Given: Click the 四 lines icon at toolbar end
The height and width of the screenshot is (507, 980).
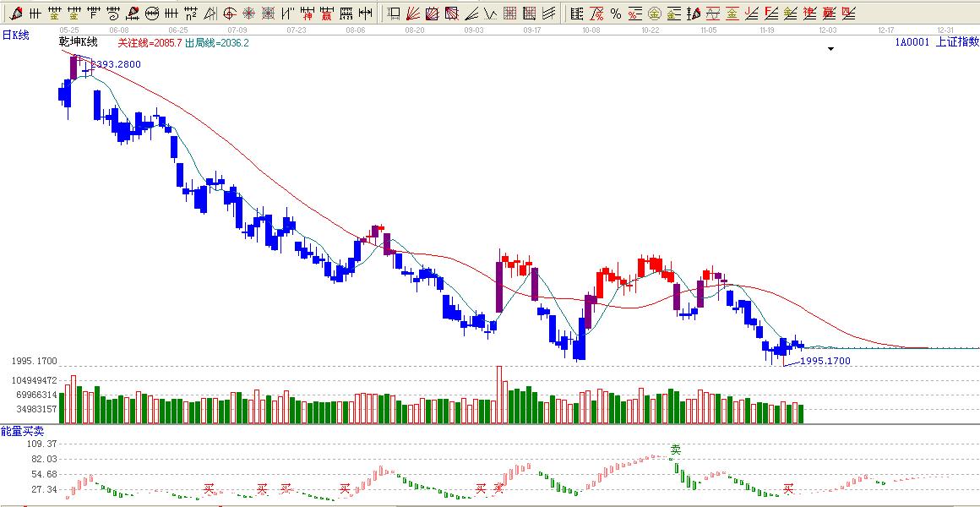Looking at the screenshot, I should (849, 14).
